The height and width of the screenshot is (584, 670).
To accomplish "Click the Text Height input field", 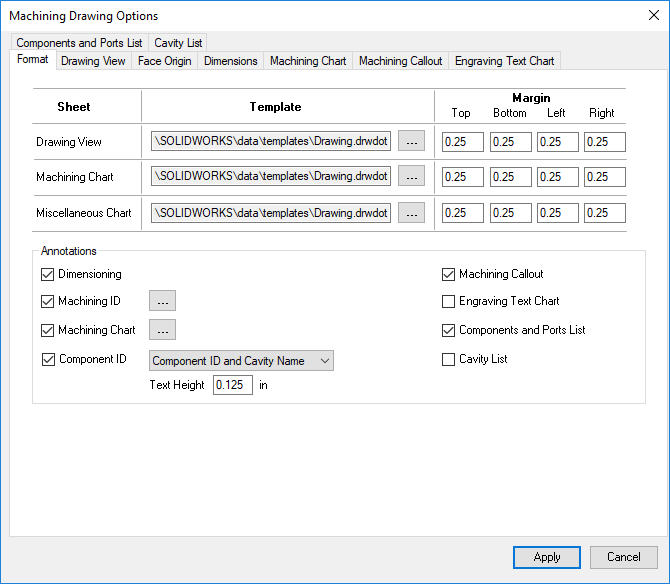I will [x=232, y=385].
